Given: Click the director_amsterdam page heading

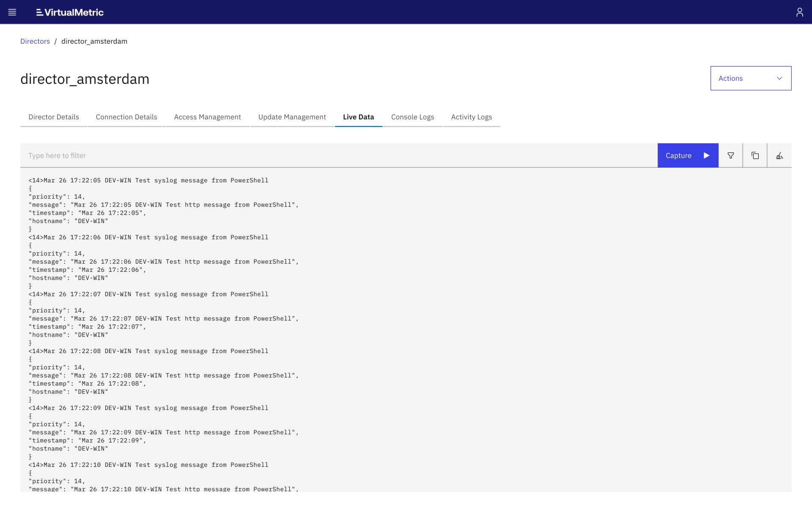Looking at the screenshot, I should click(x=85, y=79).
